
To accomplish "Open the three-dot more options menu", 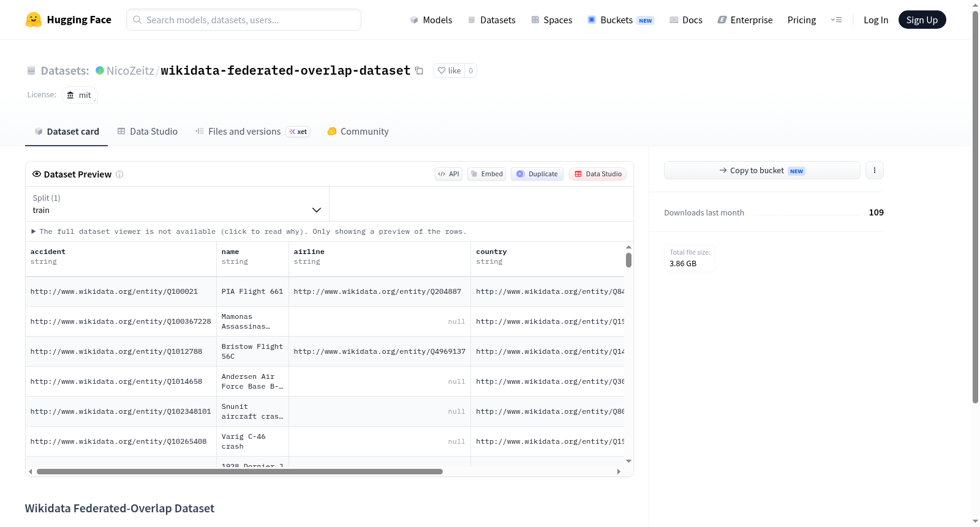I will coord(875,170).
